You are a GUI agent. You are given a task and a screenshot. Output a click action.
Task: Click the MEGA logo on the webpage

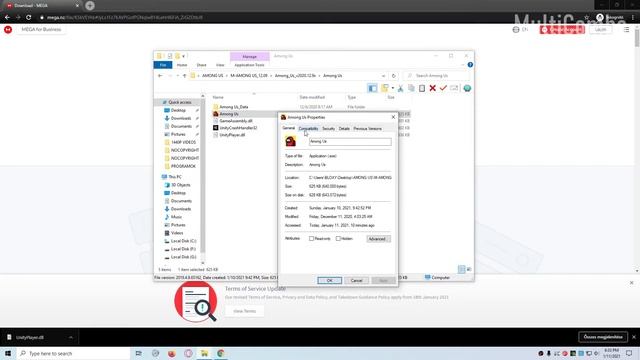click(8, 29)
